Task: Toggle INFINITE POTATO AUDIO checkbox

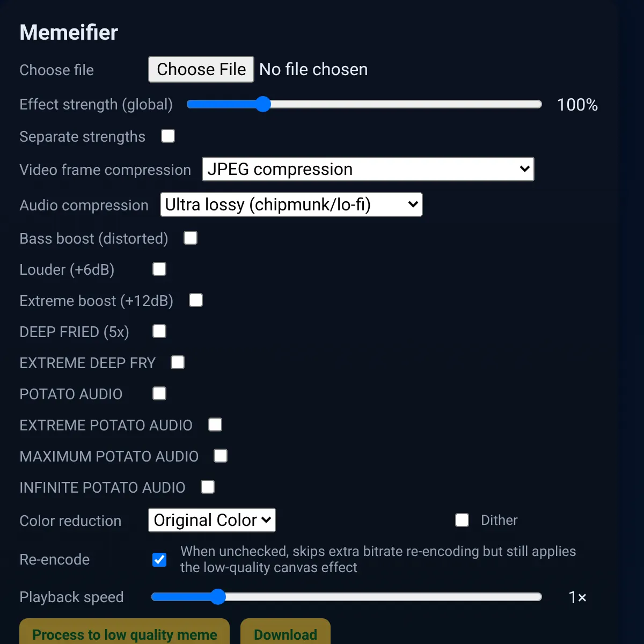Action: click(208, 487)
